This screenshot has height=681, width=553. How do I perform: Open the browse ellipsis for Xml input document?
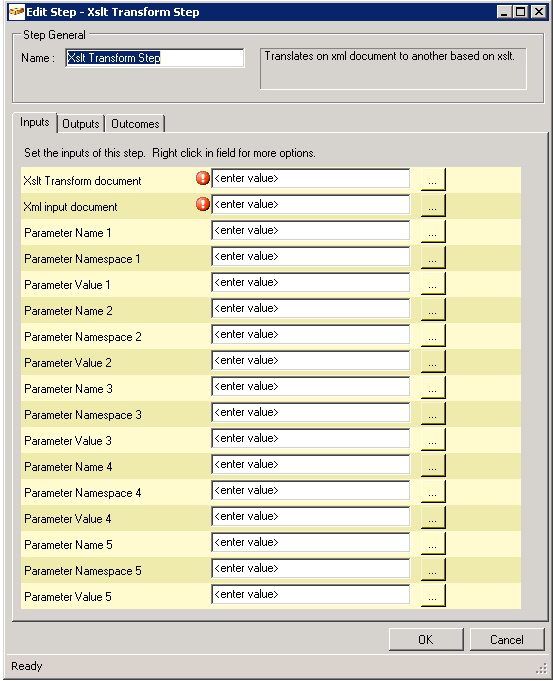[433, 205]
